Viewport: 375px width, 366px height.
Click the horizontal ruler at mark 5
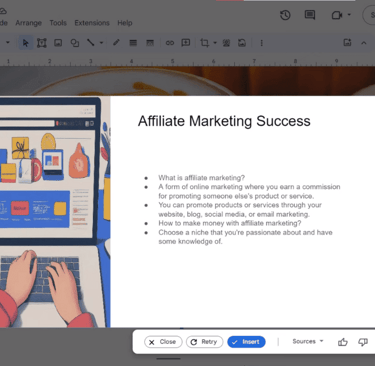[172, 61]
